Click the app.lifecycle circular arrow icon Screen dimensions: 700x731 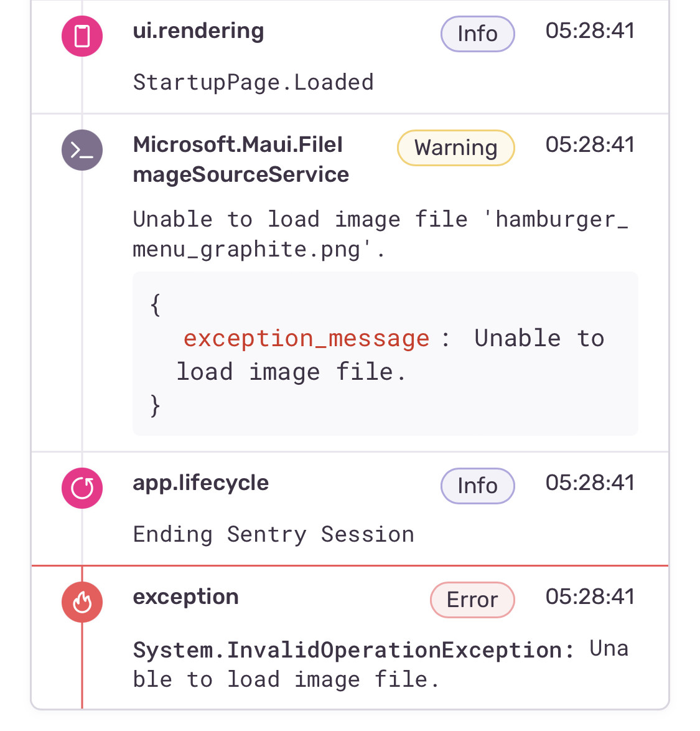pyautogui.click(x=82, y=488)
